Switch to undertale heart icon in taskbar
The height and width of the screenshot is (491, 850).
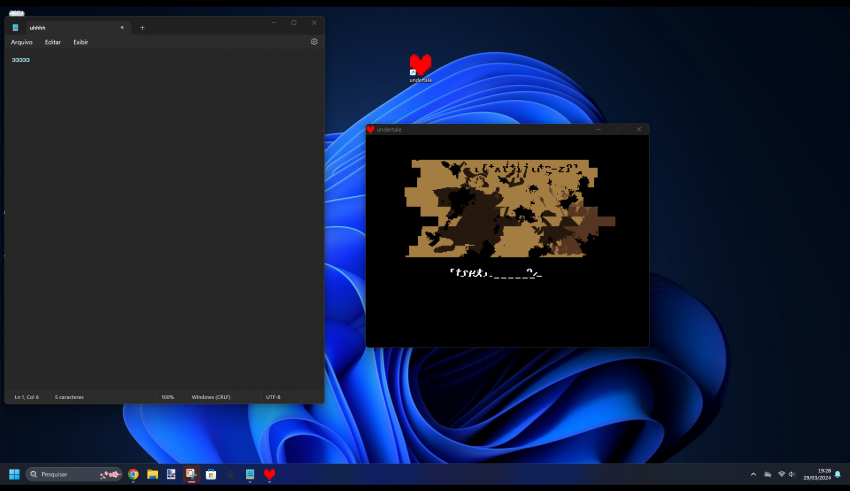(x=269, y=474)
